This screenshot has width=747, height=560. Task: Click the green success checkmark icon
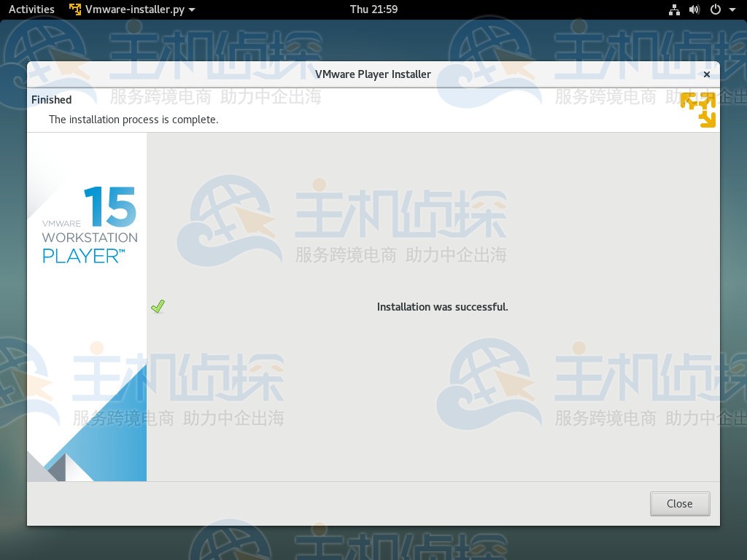[x=158, y=306]
